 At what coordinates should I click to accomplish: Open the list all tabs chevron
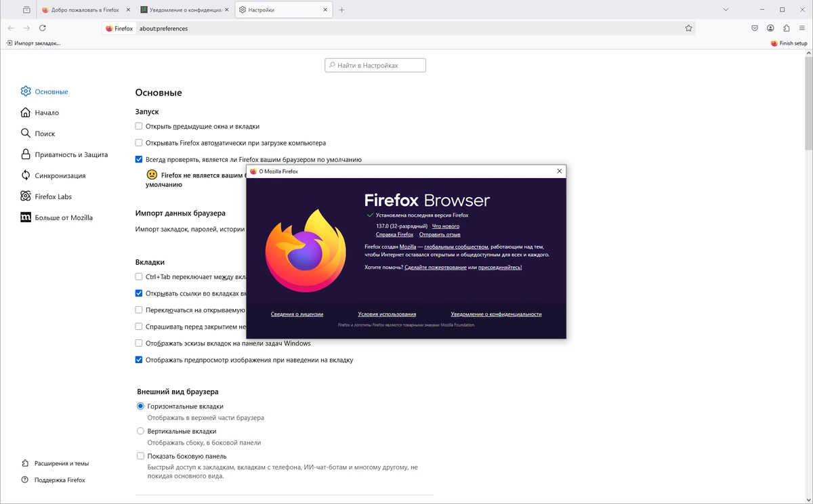[726, 10]
